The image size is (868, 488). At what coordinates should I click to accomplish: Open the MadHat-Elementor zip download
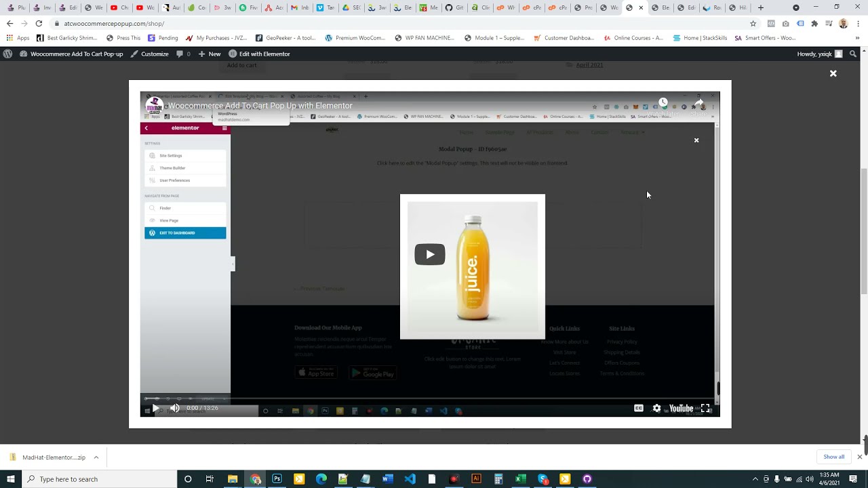47,457
